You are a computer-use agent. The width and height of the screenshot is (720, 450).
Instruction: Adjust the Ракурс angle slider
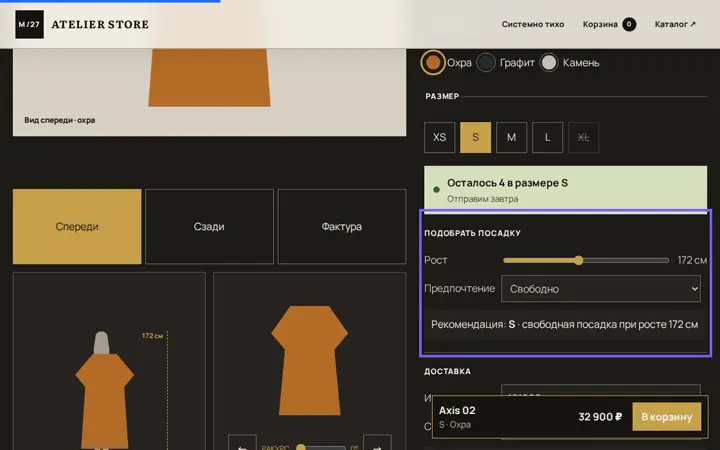[321, 447]
